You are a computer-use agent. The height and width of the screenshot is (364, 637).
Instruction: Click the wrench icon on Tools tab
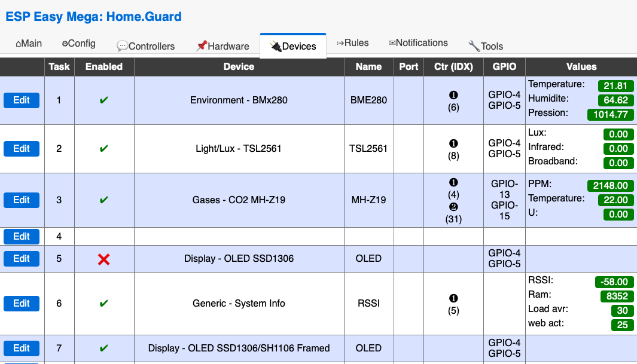tap(474, 46)
